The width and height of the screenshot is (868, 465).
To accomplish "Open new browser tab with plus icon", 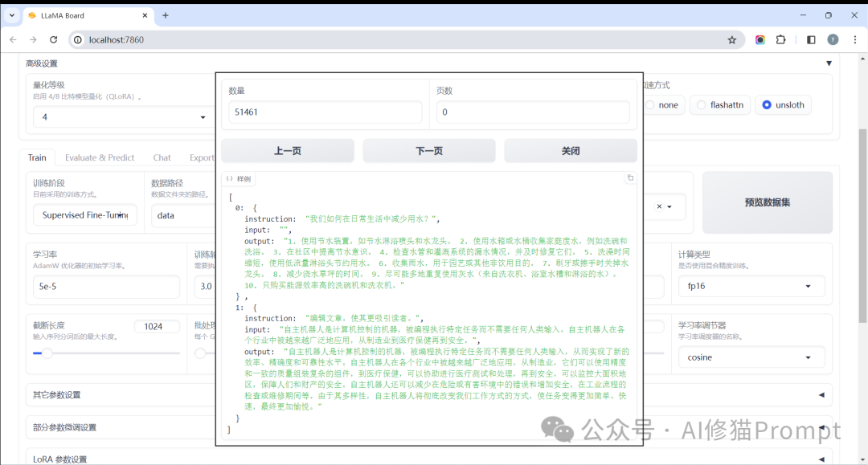I will click(166, 15).
